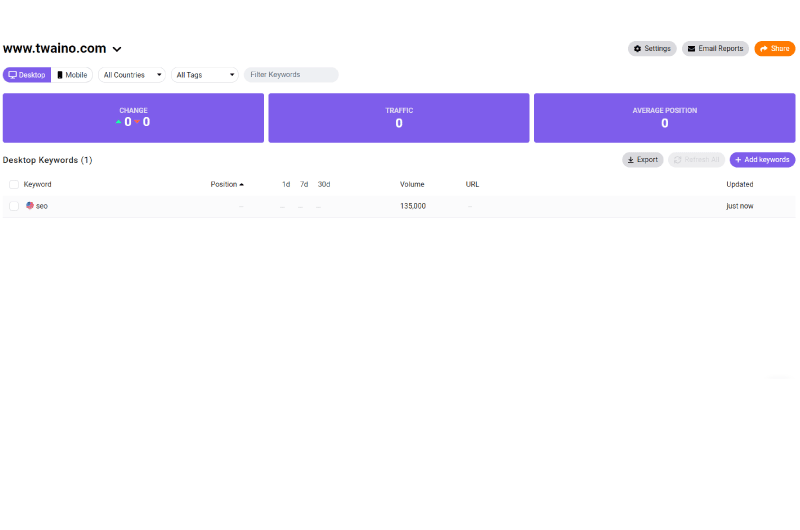The width and height of the screenshot is (800, 530).
Task: Open the Email Reports button
Action: click(x=715, y=48)
